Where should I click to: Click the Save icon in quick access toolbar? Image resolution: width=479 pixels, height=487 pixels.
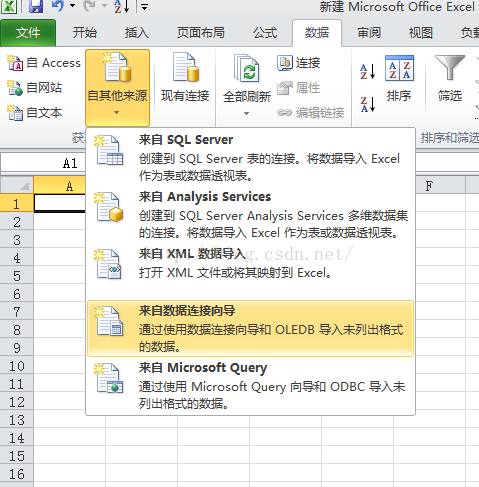(x=36, y=6)
